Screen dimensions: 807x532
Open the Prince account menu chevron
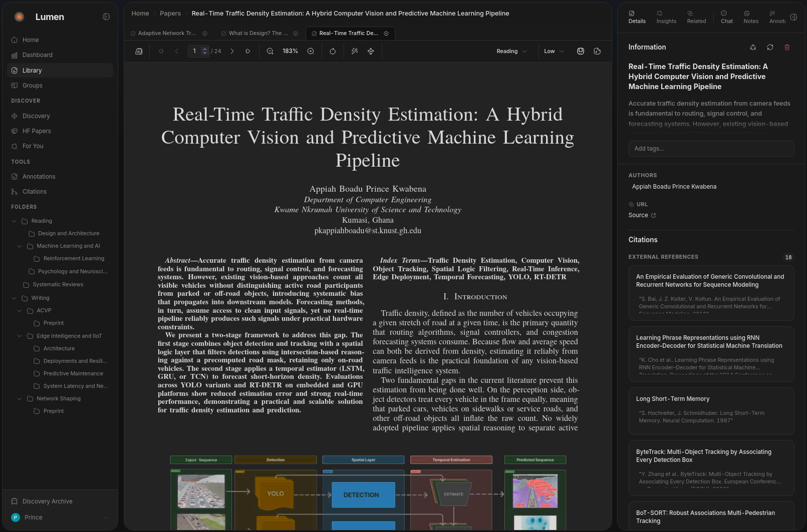[106, 517]
